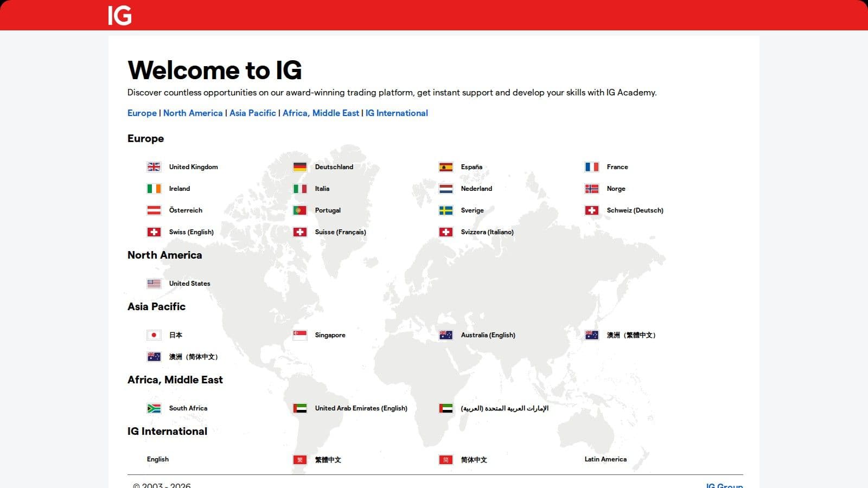Select the 澳洲（繁體中文）site link
The height and width of the screenshot is (488, 868).
[x=631, y=335]
